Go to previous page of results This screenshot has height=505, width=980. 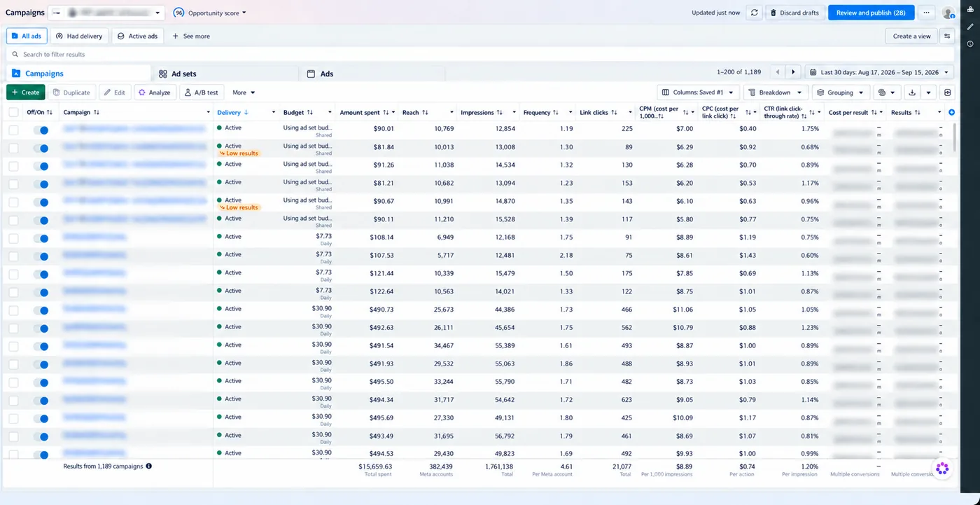point(778,72)
